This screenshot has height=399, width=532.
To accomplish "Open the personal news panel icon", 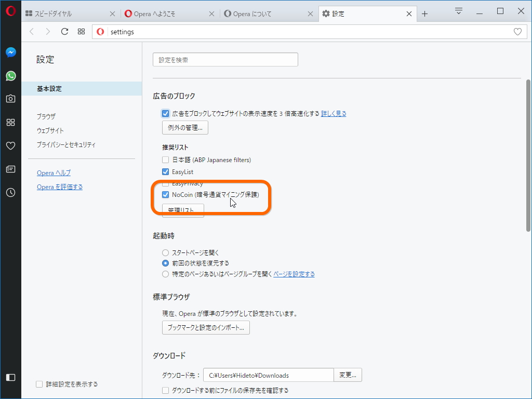I will point(10,169).
